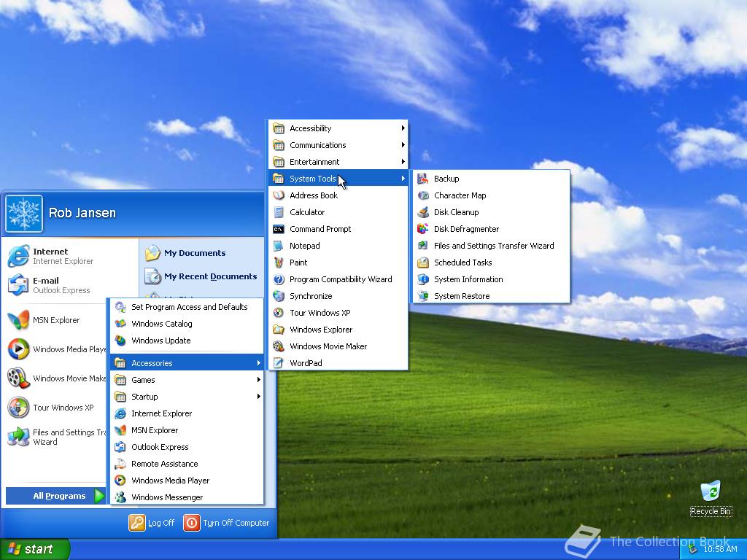Click Rob Jansen user picture
This screenshot has width=747, height=560.
coord(24,214)
